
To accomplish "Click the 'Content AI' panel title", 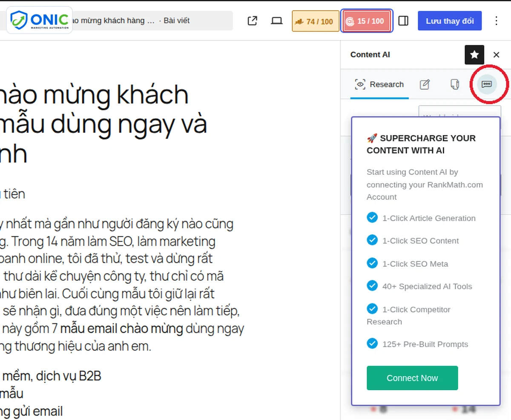I will coord(370,55).
